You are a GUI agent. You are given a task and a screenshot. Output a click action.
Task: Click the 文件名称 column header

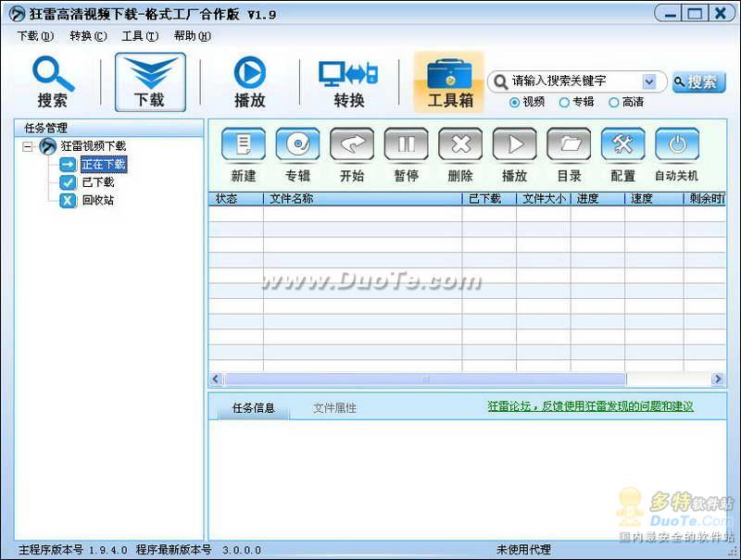[362, 199]
